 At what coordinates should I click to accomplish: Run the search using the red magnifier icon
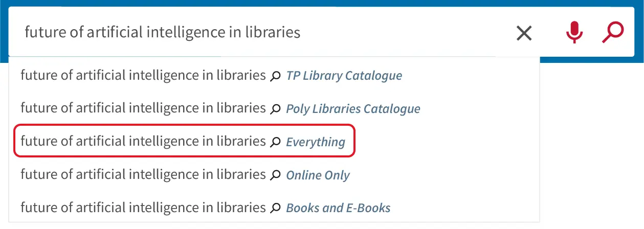point(612,33)
